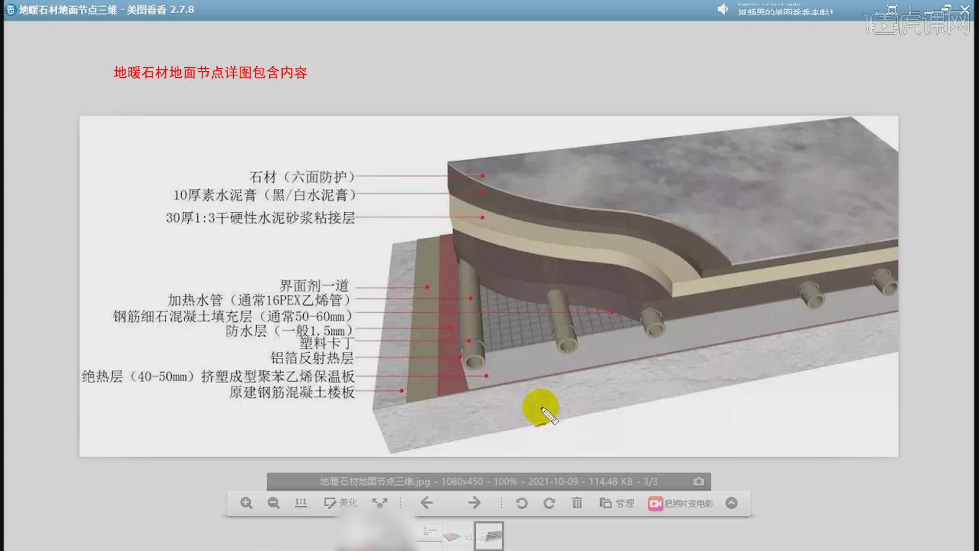Click the speaker icon in title bar
This screenshot has width=980, height=551.
(x=723, y=9)
